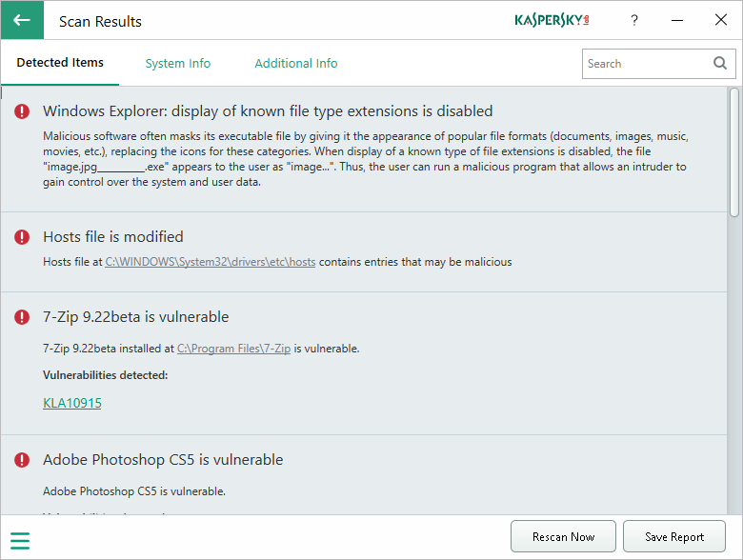Click the vertical scrollbar thumb
Viewport: 743px width, 560px height.
[x=734, y=152]
